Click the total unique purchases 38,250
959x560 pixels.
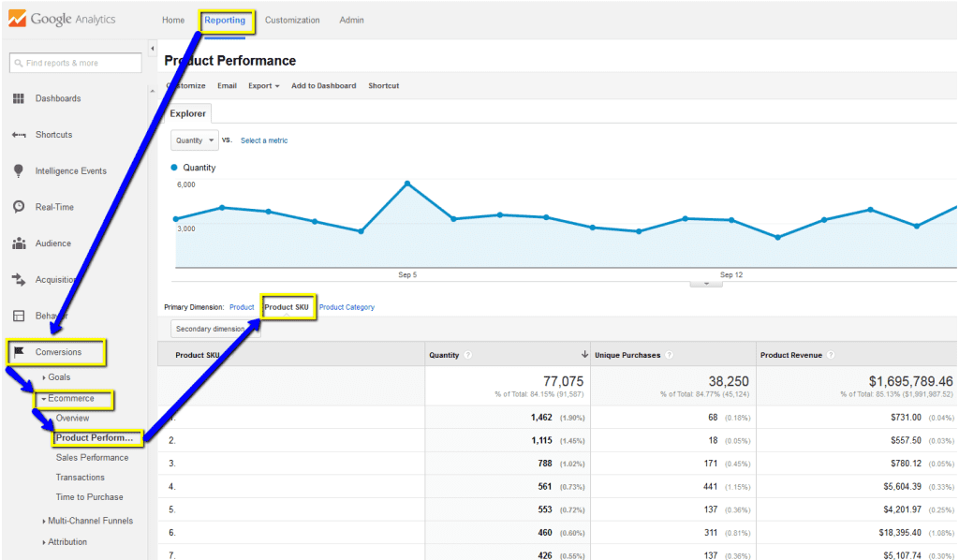click(x=729, y=381)
